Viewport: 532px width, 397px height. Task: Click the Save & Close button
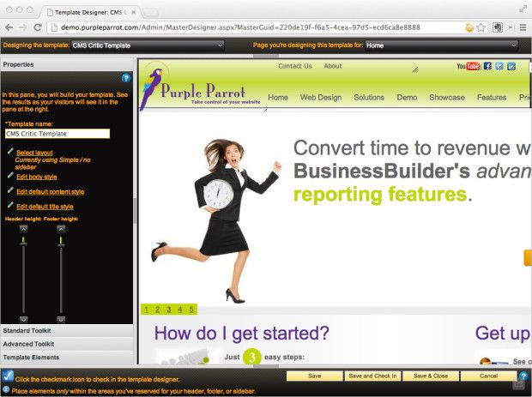[431, 376]
